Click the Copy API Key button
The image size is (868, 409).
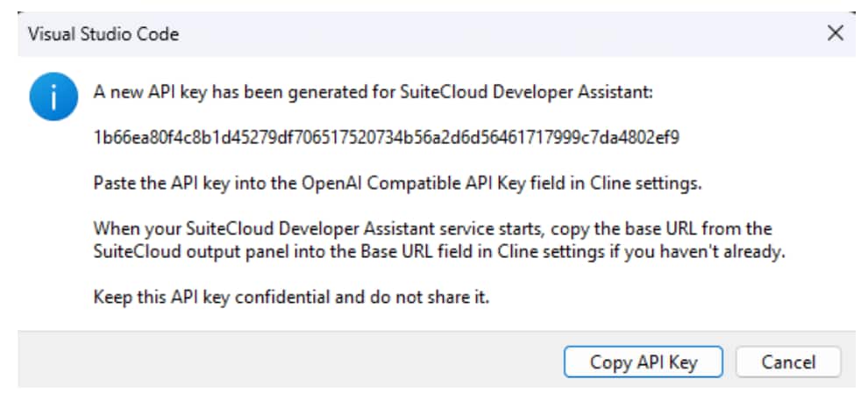click(x=644, y=362)
